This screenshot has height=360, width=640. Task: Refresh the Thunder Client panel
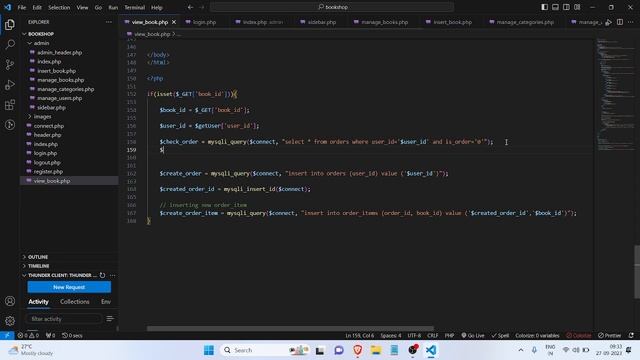(x=102, y=275)
